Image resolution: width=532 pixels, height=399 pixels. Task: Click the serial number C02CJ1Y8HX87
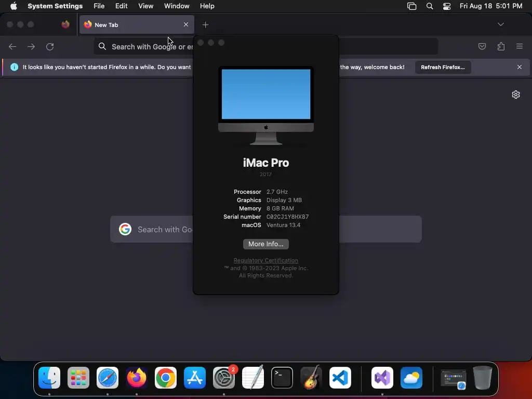[287, 217]
